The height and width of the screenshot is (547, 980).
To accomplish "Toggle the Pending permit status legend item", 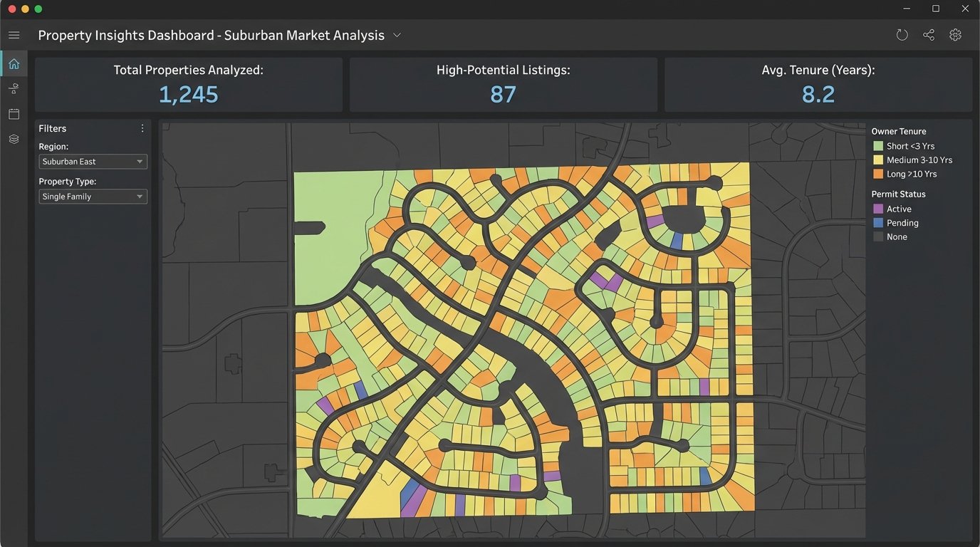I will tap(877, 222).
